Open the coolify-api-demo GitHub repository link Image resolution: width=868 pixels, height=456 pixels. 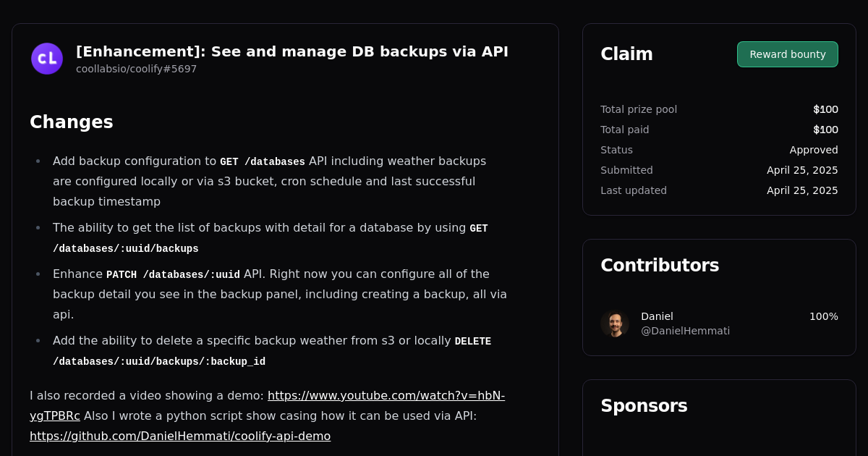coord(179,436)
